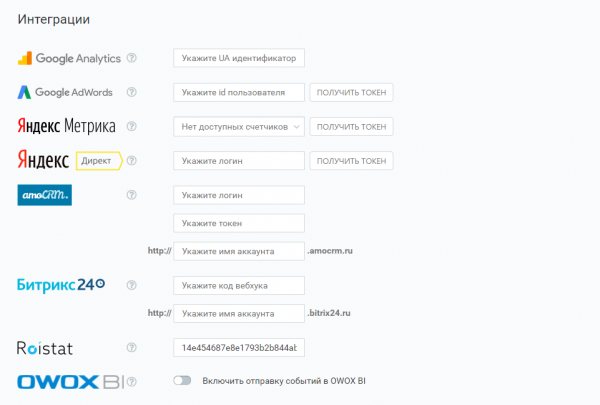Click ПОЛУЧИТЬ ТОКЕН for Яндекс Метрика
The height and width of the screenshot is (405, 600).
[351, 127]
